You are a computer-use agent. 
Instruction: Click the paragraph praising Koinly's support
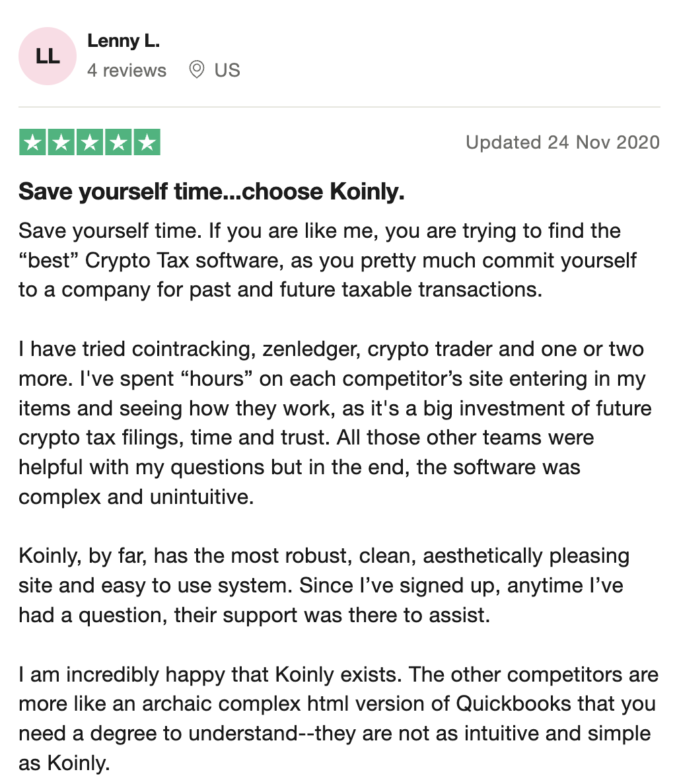pos(324,585)
